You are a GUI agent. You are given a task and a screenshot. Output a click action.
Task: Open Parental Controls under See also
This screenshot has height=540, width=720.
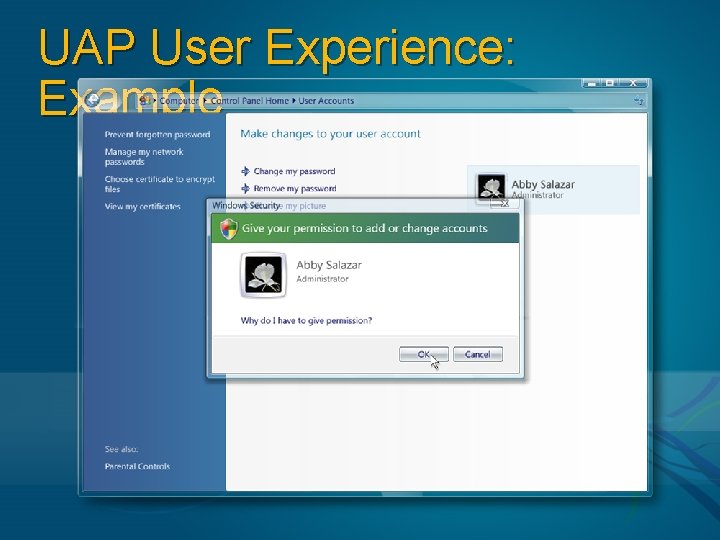137,466
